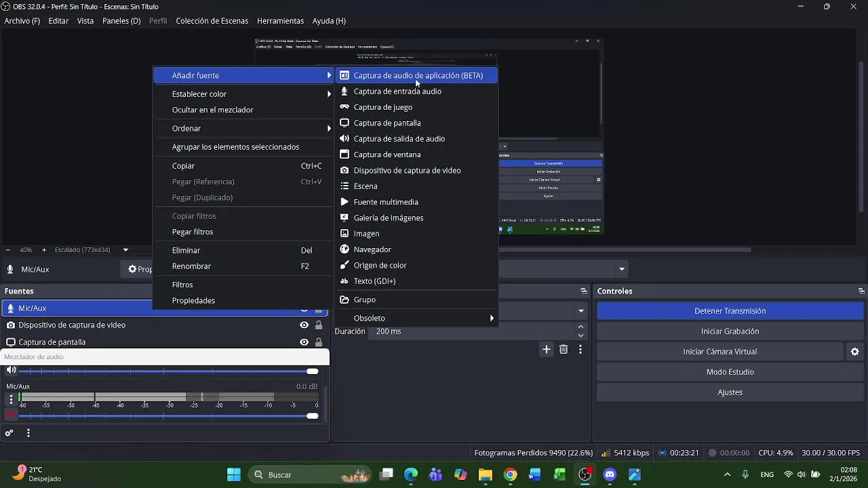Click the gamepad icon for Captura de juego
Image resolution: width=868 pixels, height=488 pixels.
[344, 107]
